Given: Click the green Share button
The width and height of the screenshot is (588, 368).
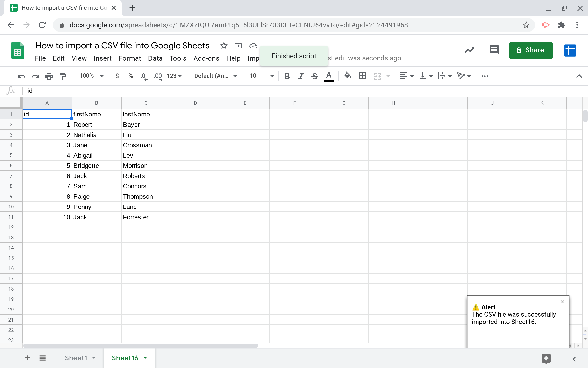Looking at the screenshot, I should pyautogui.click(x=531, y=50).
